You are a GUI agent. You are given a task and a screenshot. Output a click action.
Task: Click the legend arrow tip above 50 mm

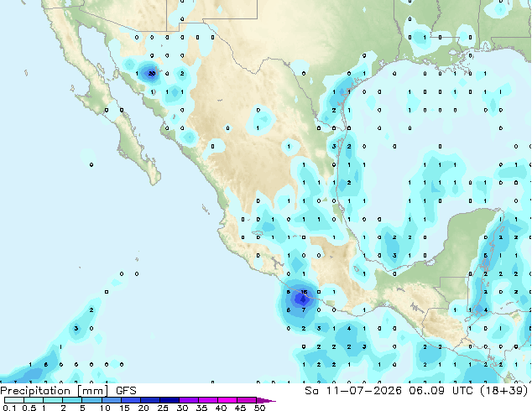(x=266, y=400)
